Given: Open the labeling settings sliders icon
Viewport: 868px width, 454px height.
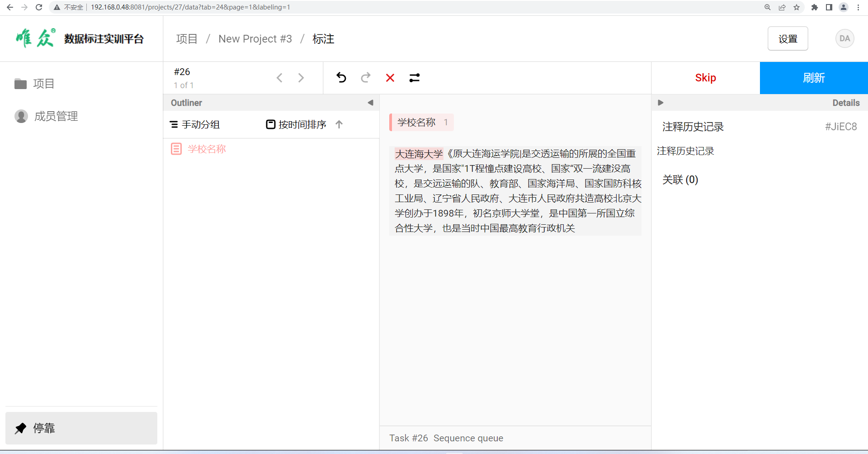Looking at the screenshot, I should pyautogui.click(x=415, y=78).
